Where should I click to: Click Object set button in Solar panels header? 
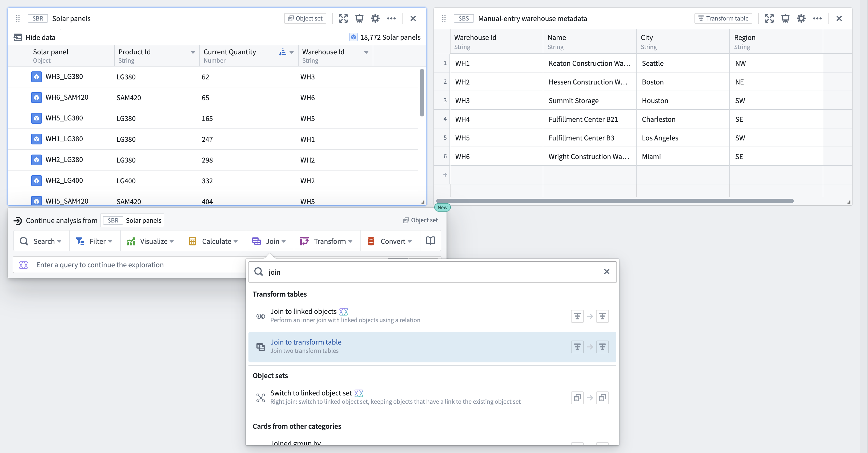[305, 19]
